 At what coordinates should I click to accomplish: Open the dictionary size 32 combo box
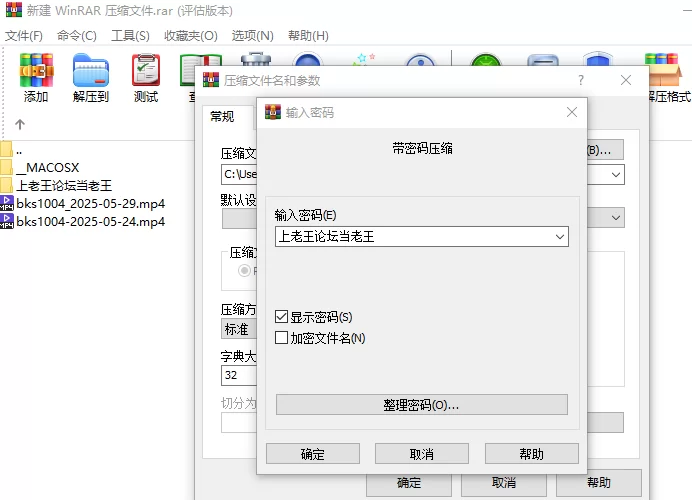click(x=238, y=376)
